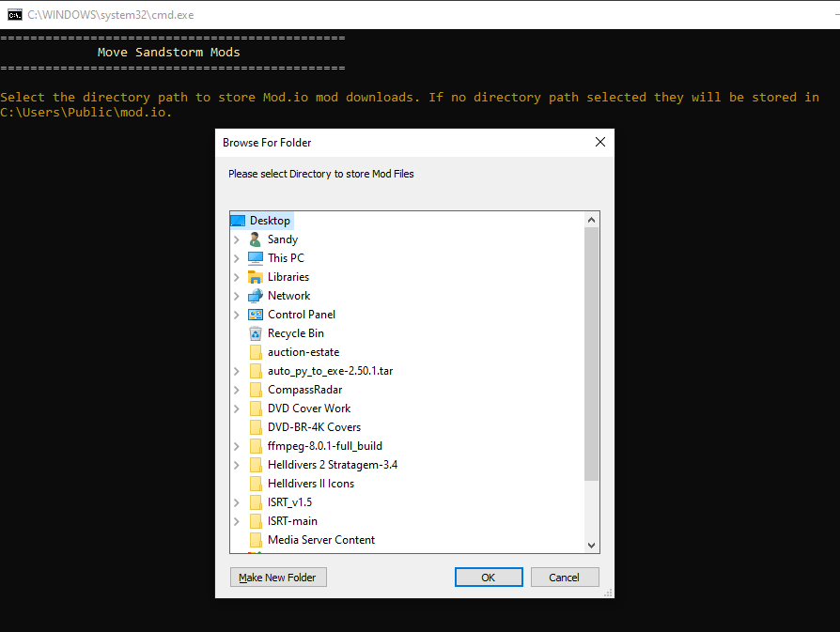Click the Desktop monitor icon

tap(238, 221)
